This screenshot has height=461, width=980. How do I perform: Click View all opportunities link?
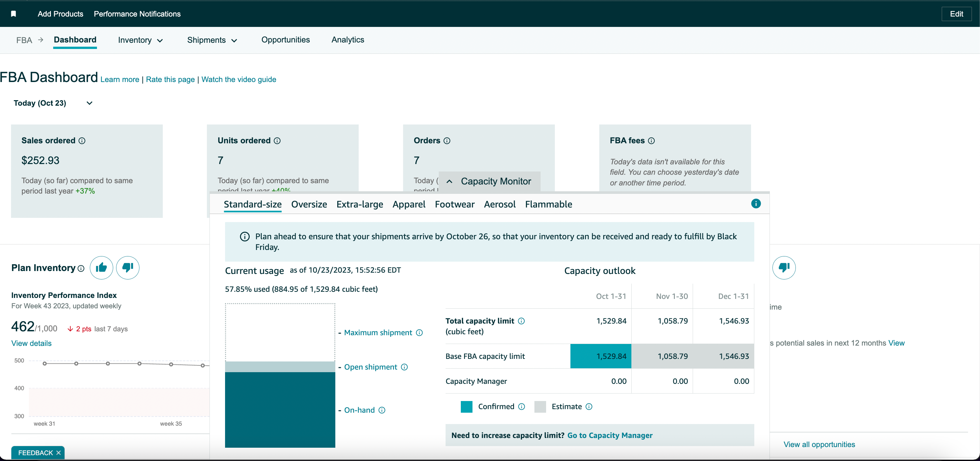(x=819, y=445)
